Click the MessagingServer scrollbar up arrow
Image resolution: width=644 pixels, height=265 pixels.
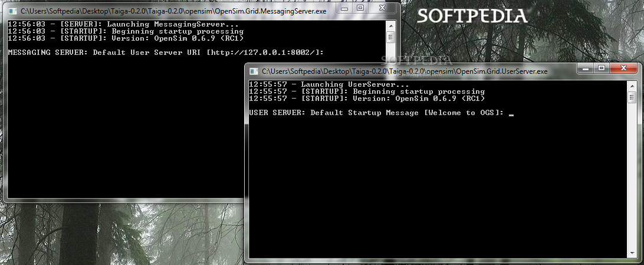point(390,25)
